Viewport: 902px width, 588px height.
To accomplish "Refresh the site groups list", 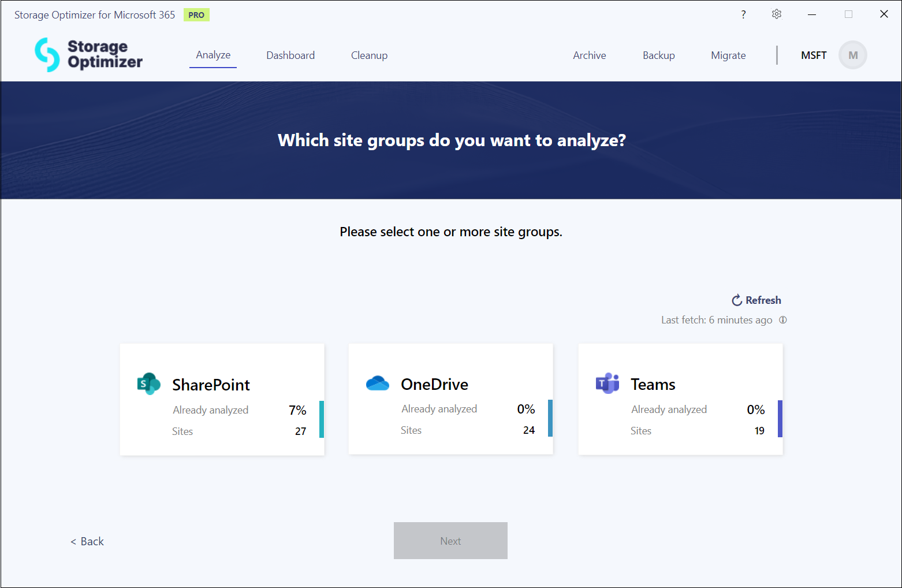I will (x=756, y=300).
